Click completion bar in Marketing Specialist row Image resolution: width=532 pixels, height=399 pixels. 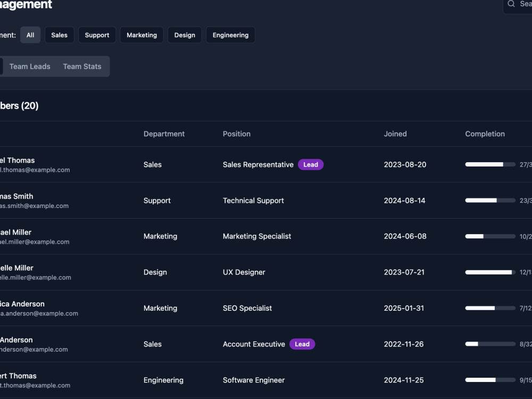coord(491,236)
